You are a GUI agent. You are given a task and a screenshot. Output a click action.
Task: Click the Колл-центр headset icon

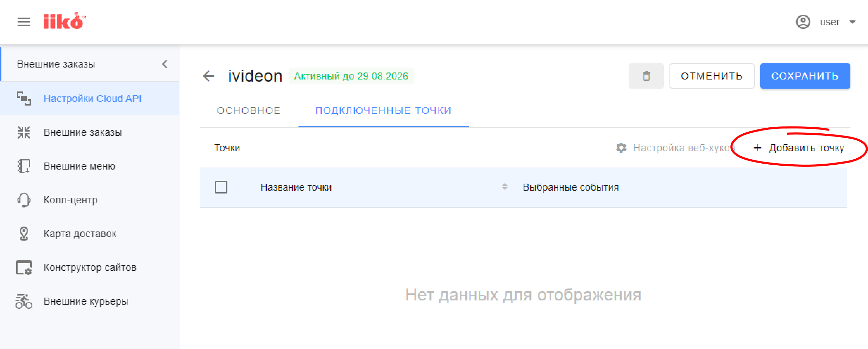click(x=24, y=200)
